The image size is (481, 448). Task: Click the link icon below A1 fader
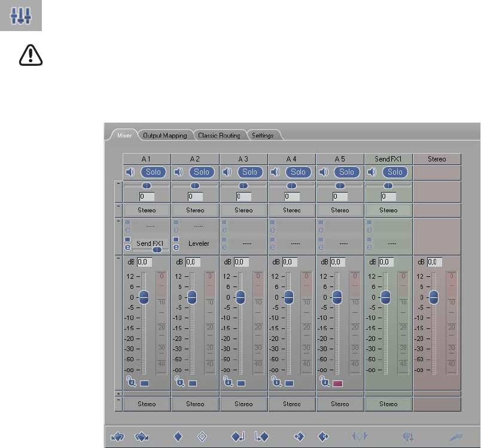click(131, 382)
